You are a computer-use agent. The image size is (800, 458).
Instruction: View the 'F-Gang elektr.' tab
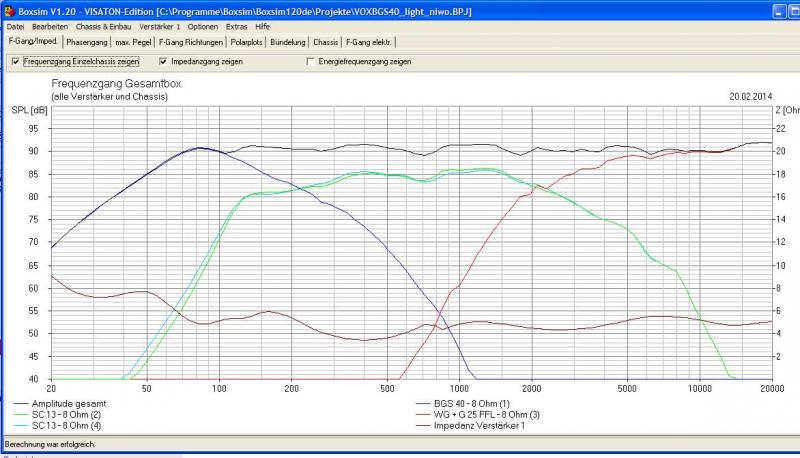[369, 43]
